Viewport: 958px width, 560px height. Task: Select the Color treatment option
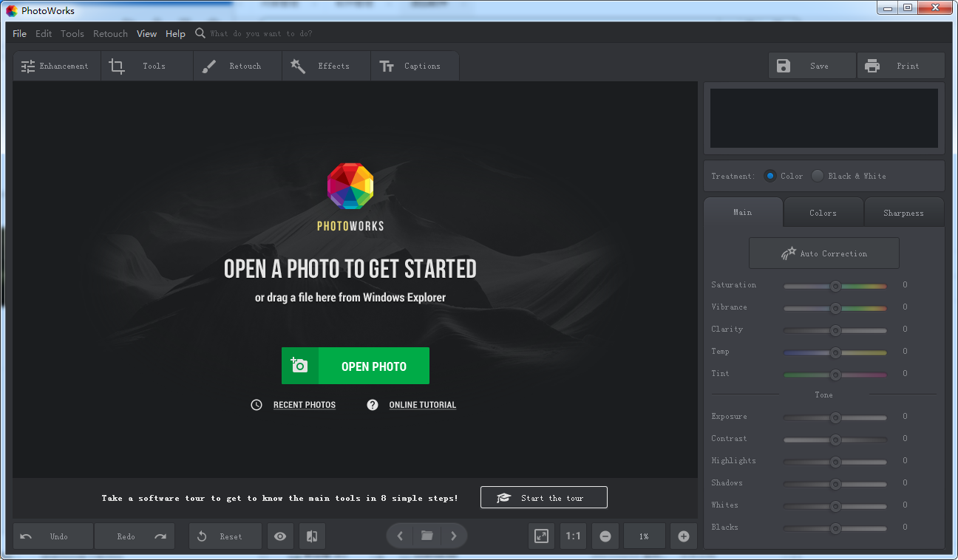[770, 176]
